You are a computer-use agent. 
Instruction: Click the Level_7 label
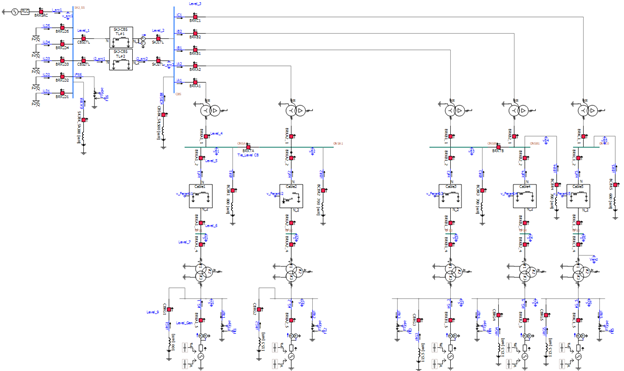pos(184,242)
